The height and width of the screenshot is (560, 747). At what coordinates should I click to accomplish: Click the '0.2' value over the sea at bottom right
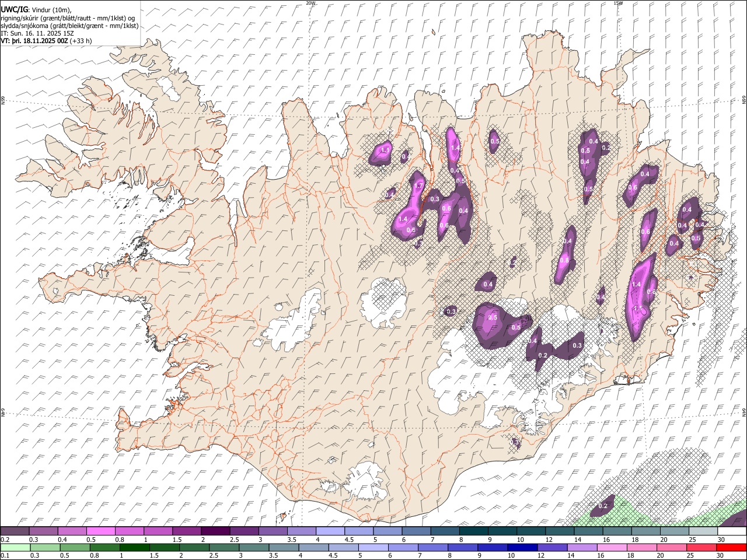pyautogui.click(x=603, y=506)
